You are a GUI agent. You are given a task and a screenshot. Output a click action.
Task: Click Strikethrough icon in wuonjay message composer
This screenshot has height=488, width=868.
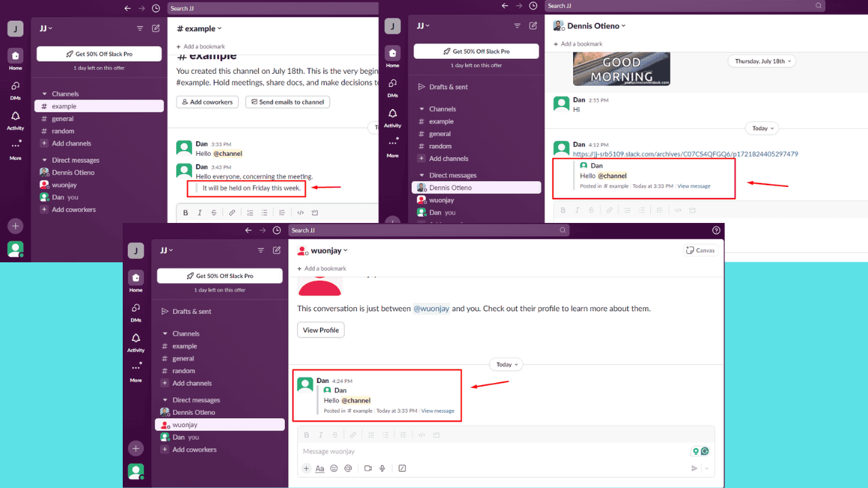pos(335,434)
